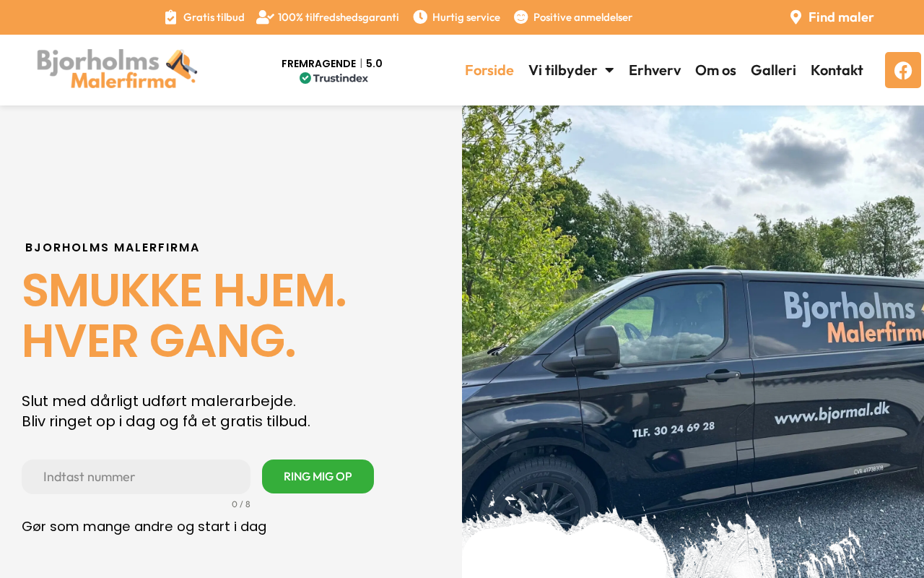The height and width of the screenshot is (578, 924).
Task: Click the Bjorholms Malerfirma logo
Action: click(117, 69)
